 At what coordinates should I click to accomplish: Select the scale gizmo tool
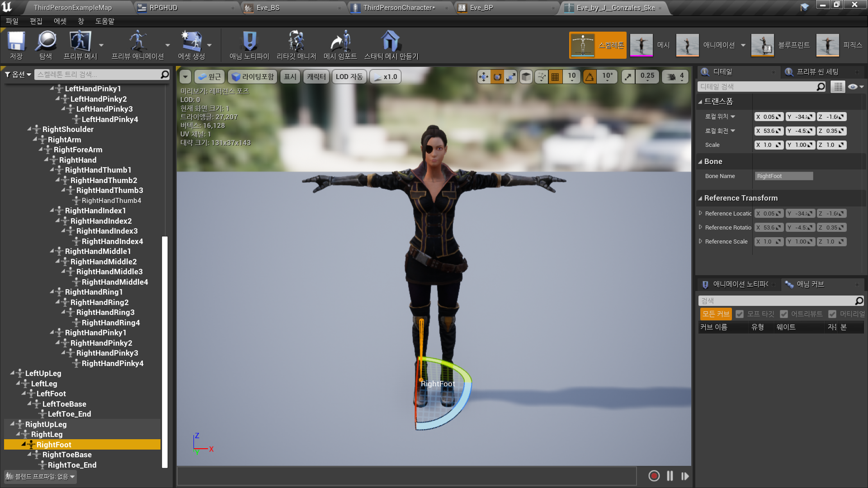[511, 77]
